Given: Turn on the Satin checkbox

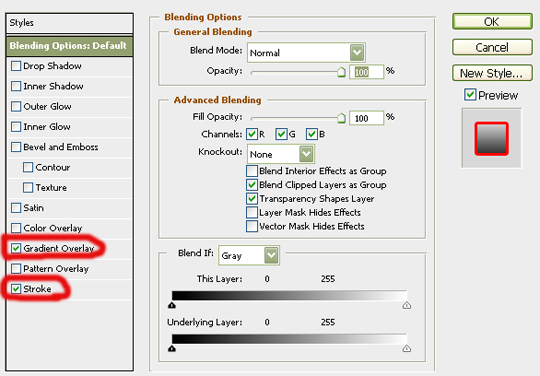Looking at the screenshot, I should (x=16, y=208).
